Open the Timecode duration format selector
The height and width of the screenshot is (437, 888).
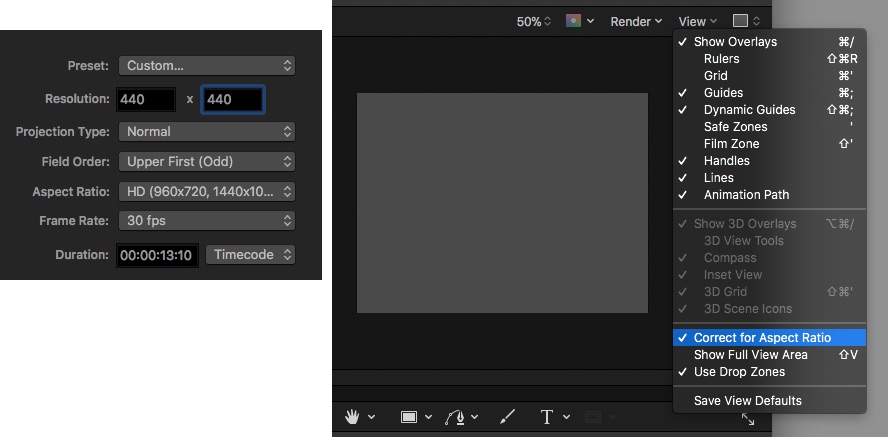pyautogui.click(x=251, y=255)
